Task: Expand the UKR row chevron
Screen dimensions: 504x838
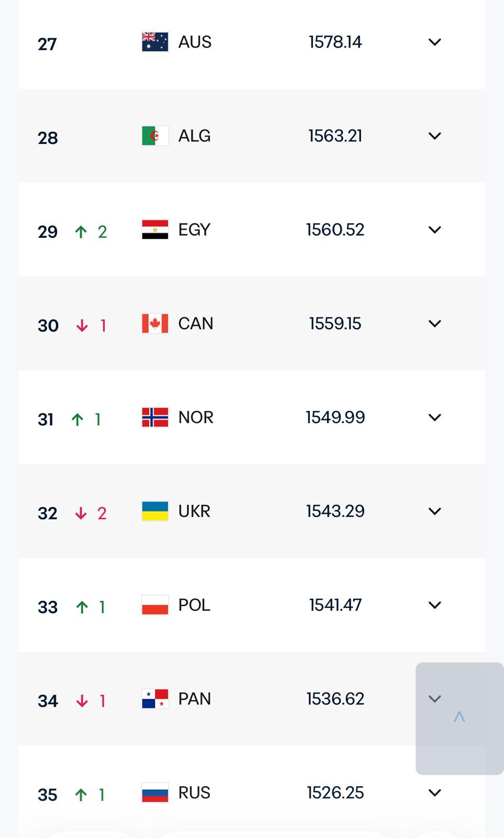Action: [434, 511]
